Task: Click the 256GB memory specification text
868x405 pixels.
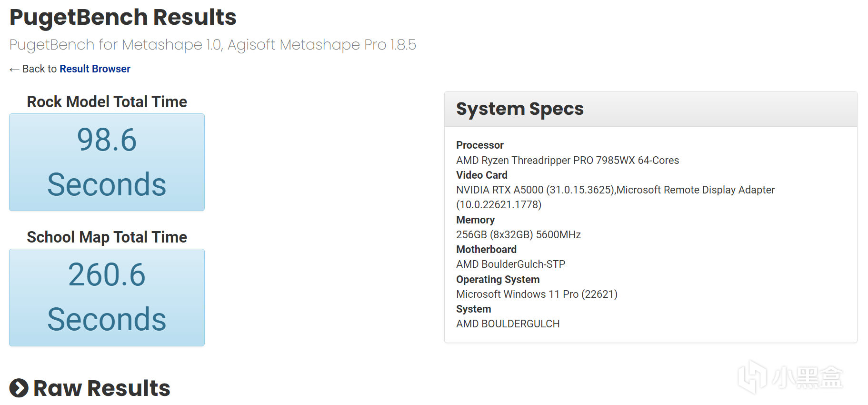Action: point(518,234)
